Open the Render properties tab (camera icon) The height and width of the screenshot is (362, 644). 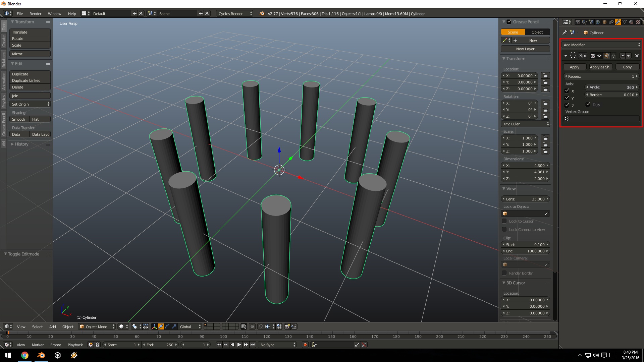point(578,22)
